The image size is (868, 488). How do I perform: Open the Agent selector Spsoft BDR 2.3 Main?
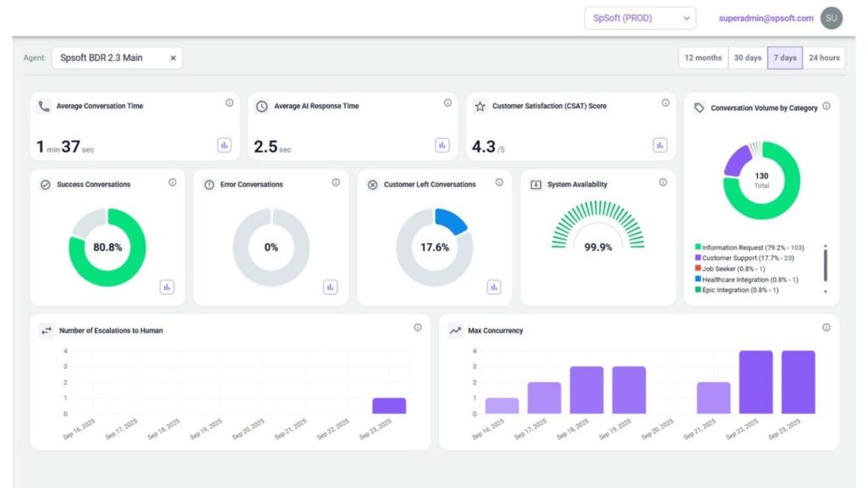(x=108, y=58)
